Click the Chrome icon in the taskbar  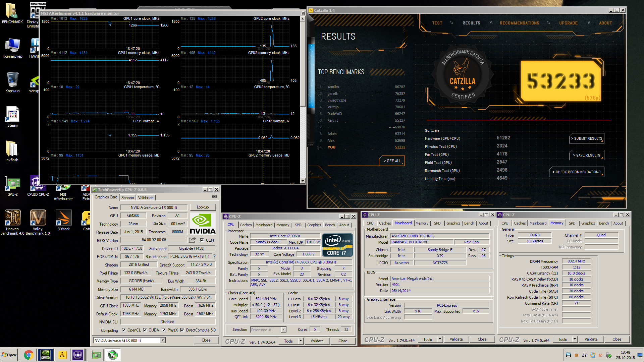[x=29, y=355]
